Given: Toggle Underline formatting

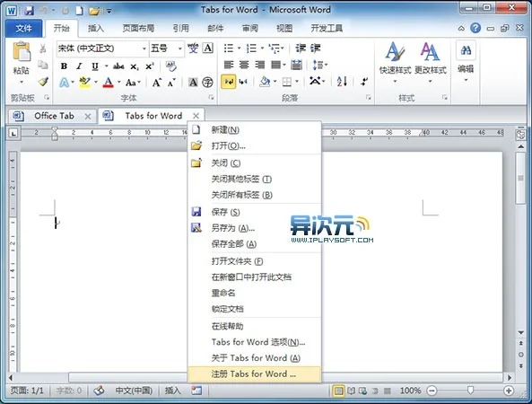Looking at the screenshot, I should [x=95, y=66].
